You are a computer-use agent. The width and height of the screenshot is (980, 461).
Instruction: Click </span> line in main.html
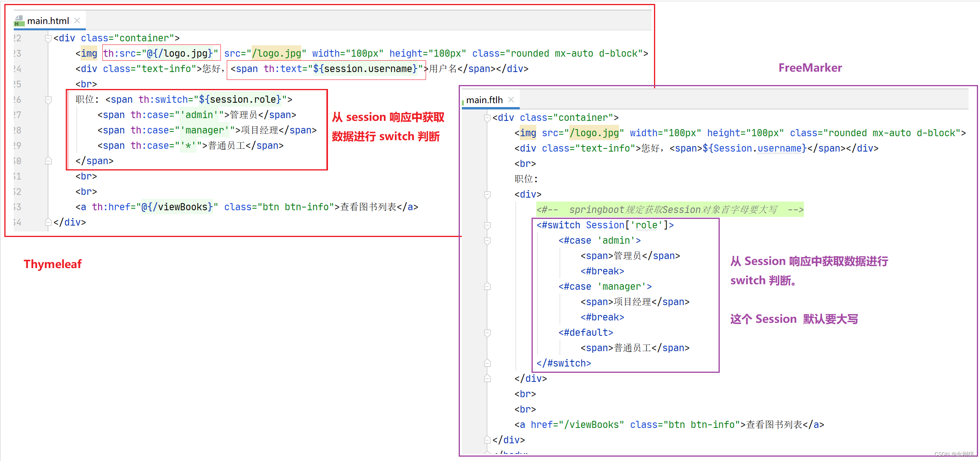click(94, 161)
